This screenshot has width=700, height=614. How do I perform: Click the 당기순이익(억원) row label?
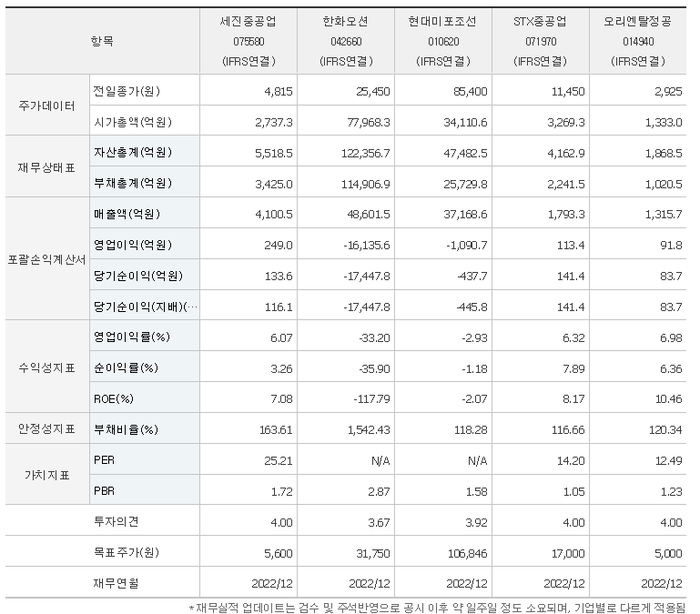pyautogui.click(x=138, y=276)
